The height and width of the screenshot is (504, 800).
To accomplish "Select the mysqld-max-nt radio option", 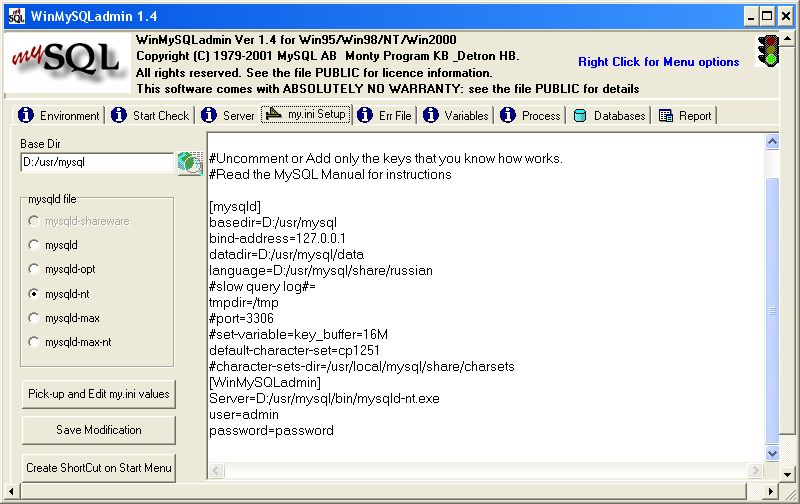I will click(x=70, y=342).
